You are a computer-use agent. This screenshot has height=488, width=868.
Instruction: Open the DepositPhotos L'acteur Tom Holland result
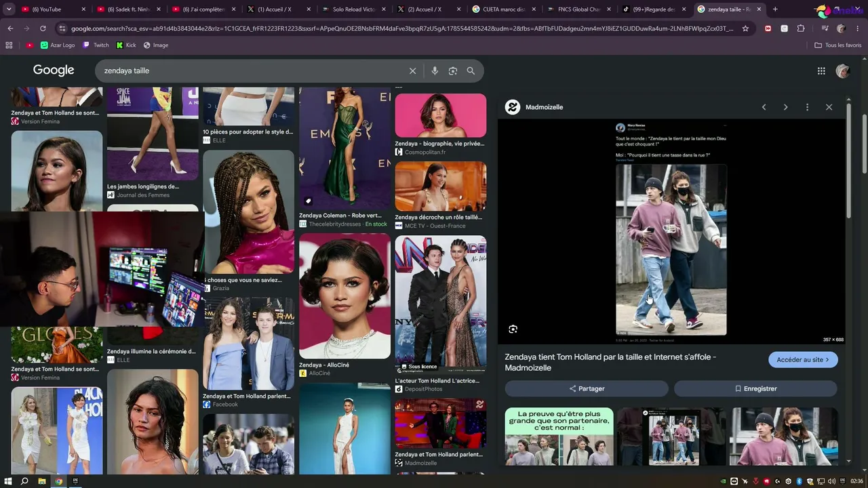coord(441,304)
